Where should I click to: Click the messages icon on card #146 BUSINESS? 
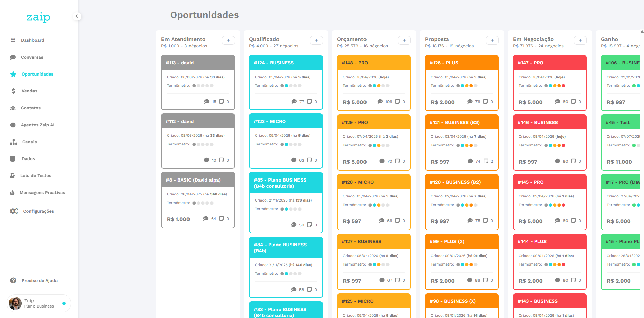[x=558, y=161]
